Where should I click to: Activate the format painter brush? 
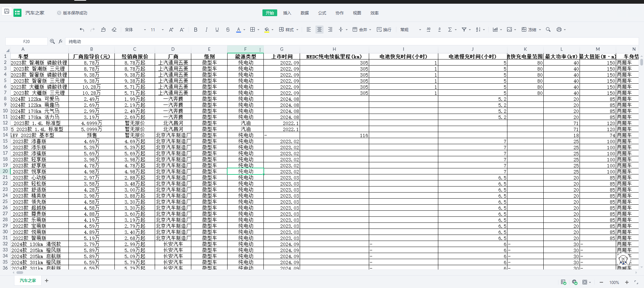[x=103, y=30]
